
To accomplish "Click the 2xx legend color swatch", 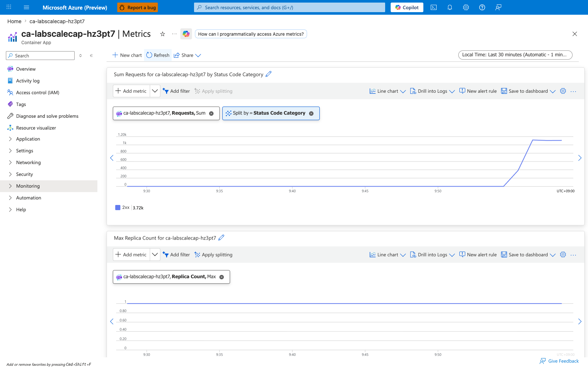I will [118, 208].
